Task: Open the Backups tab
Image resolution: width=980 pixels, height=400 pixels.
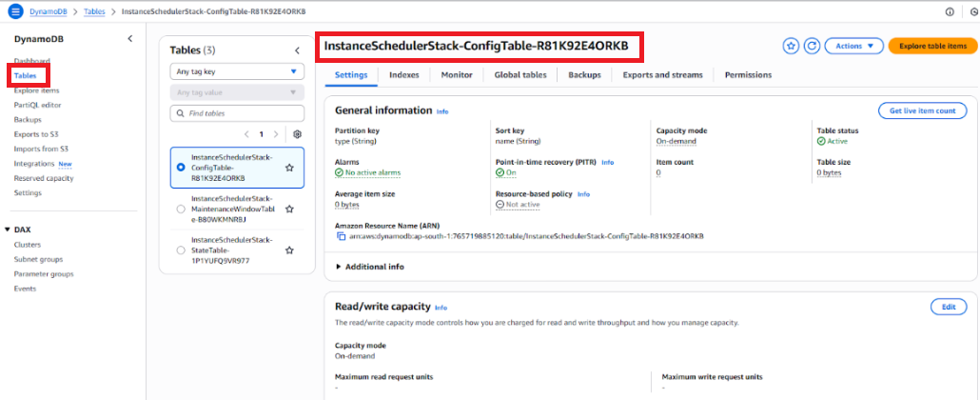Action: coord(584,74)
